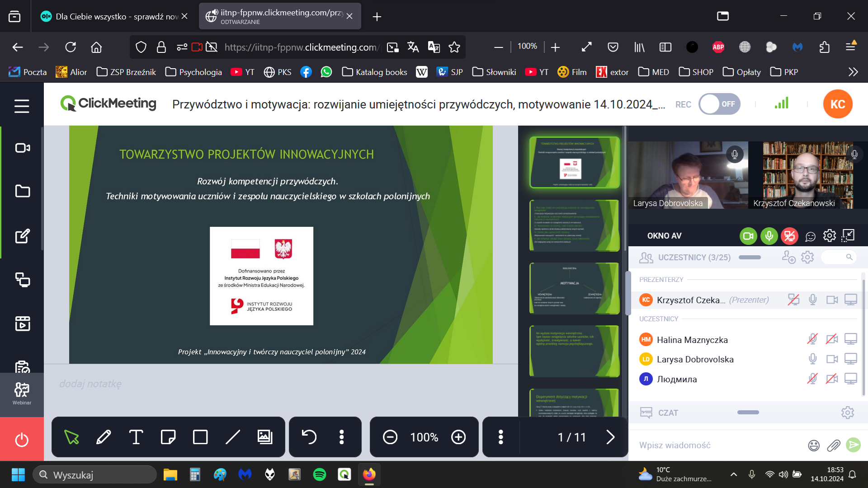Click the invite participant icon
Viewport: 868px width, 488px height.
click(788, 257)
